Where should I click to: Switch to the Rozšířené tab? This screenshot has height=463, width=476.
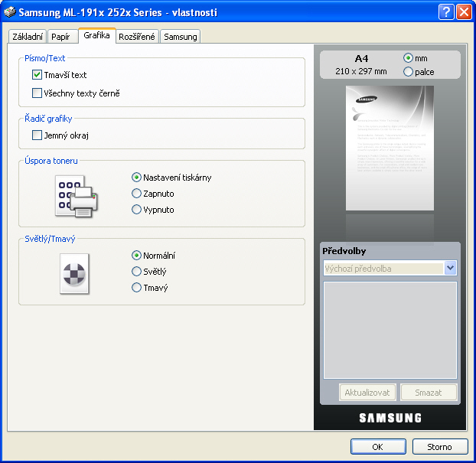point(137,37)
